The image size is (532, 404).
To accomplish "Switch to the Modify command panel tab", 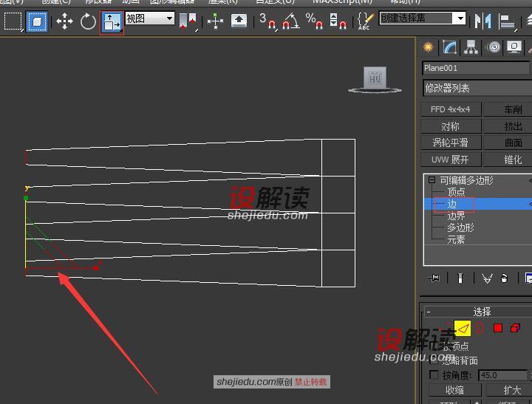I will [449, 47].
